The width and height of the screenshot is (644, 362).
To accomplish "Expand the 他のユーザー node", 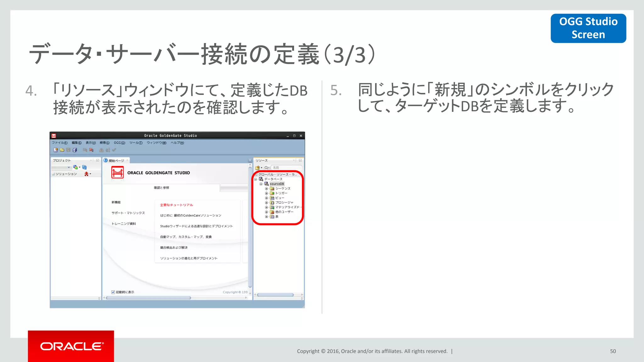I will pos(267,212).
